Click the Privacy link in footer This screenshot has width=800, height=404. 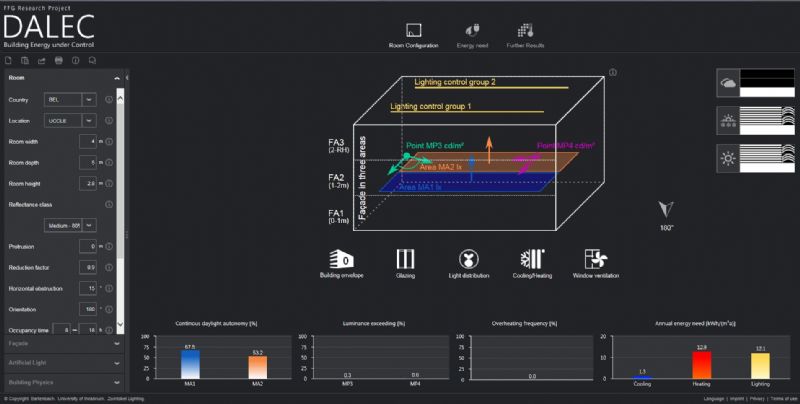tap(755, 398)
